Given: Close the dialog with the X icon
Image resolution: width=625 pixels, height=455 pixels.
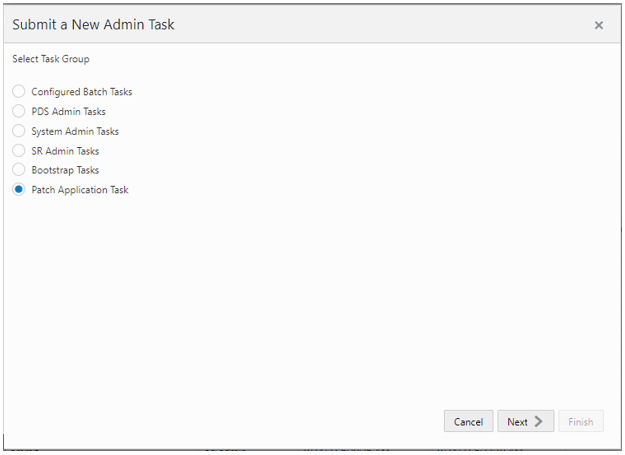Looking at the screenshot, I should [x=599, y=25].
